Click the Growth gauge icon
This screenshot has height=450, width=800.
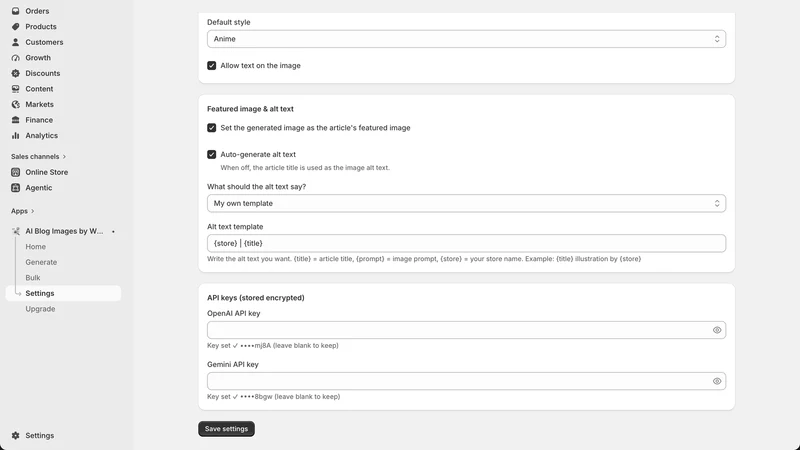pyautogui.click(x=15, y=58)
